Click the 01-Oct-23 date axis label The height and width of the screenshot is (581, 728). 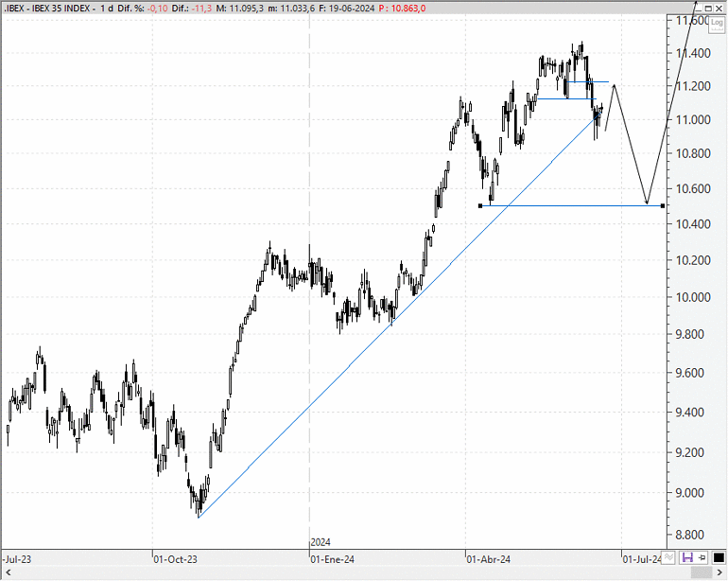click(x=175, y=558)
